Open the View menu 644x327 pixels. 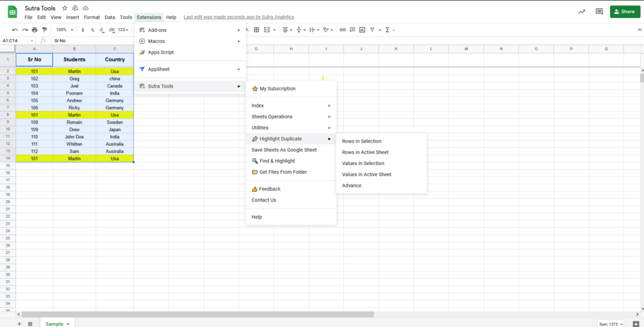coord(56,17)
